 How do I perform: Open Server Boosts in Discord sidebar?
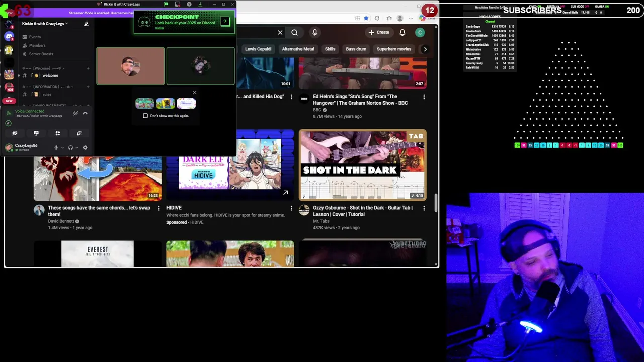pos(41,54)
